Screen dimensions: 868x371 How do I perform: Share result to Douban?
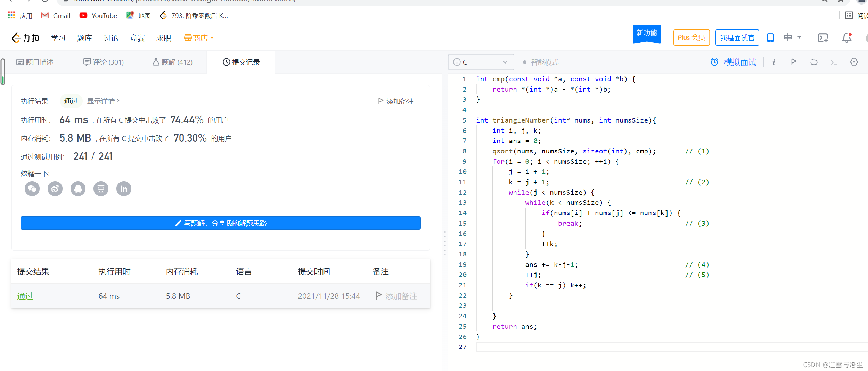click(101, 189)
